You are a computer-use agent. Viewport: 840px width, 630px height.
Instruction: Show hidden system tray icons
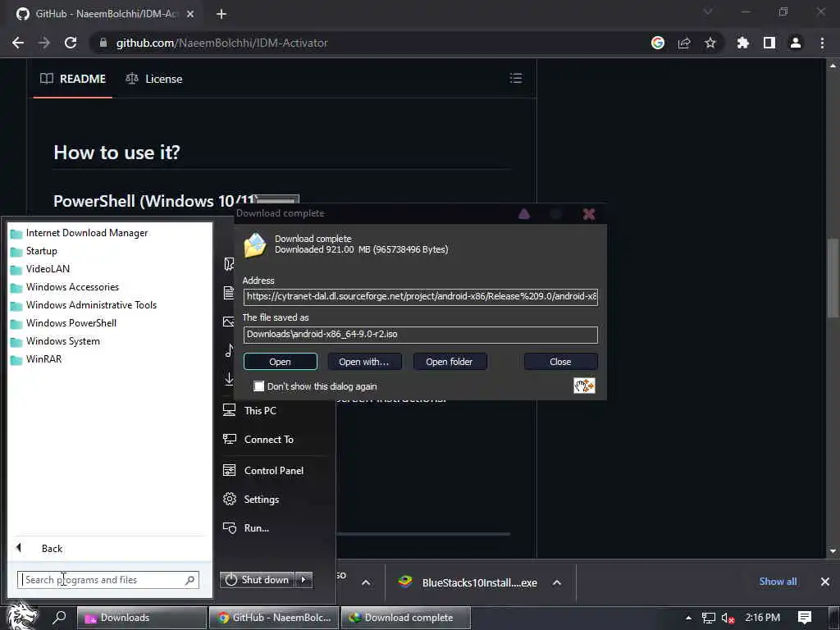pos(688,618)
